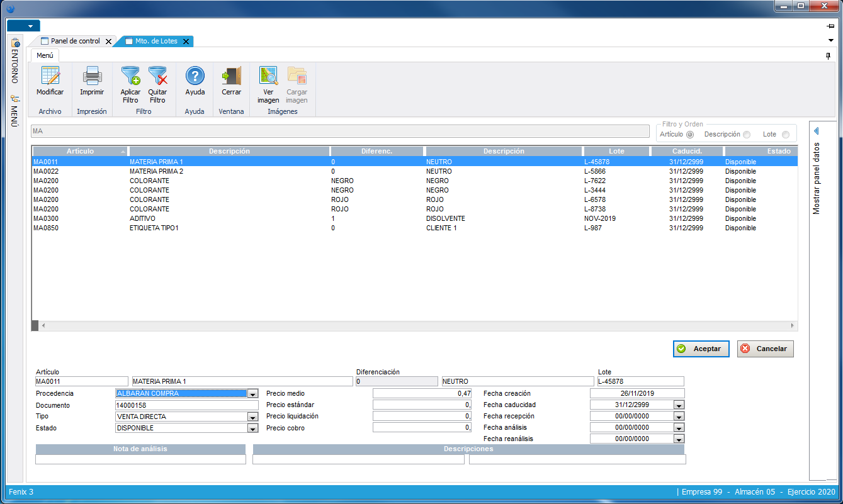Select the Descripción order radio button
The image size is (843, 504).
tap(747, 135)
